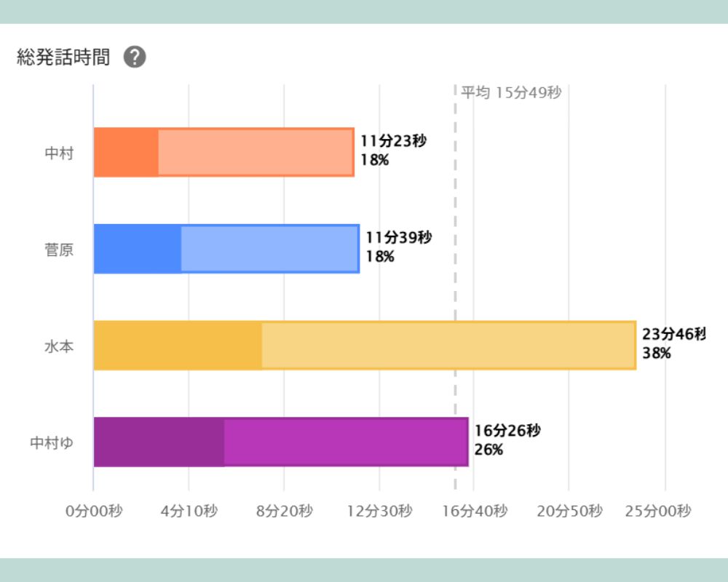Click the dark purple segment of 中村ゆ's bar
This screenshot has height=582, width=728.
coord(159,442)
